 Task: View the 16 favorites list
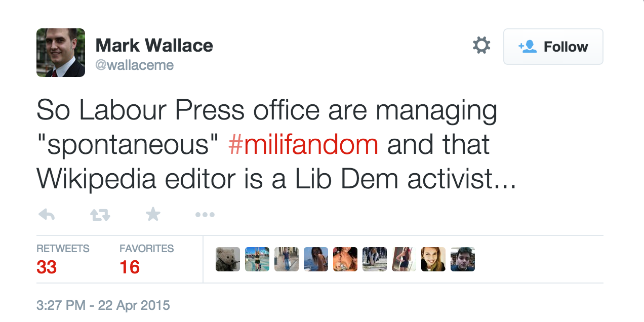pos(130,267)
